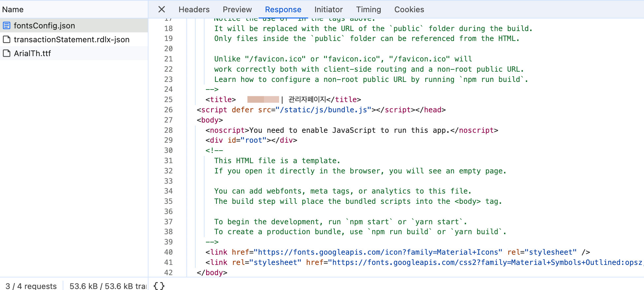Click the "3 / 4 requests" status text
Viewport: 644px width, 290px height.
click(31, 286)
